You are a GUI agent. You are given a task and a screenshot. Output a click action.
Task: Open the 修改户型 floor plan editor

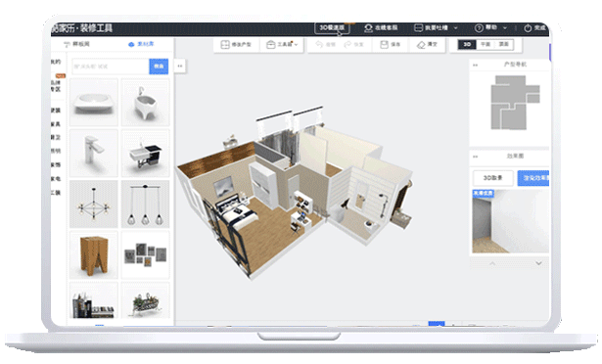click(236, 45)
